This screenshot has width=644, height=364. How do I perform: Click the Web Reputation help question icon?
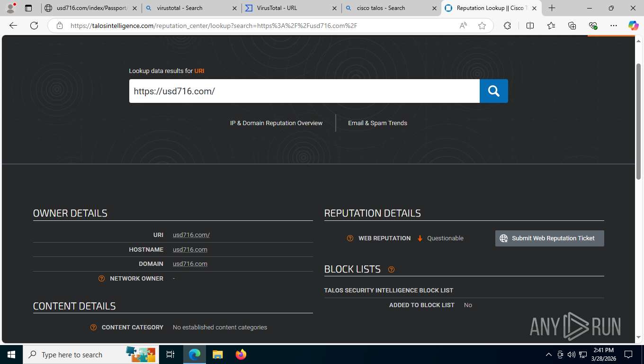click(x=350, y=238)
